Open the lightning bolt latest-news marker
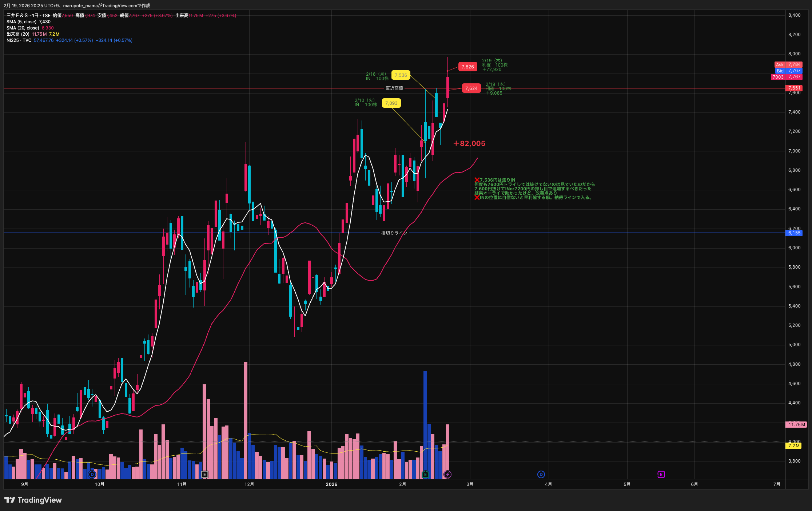The image size is (812, 511). [447, 474]
